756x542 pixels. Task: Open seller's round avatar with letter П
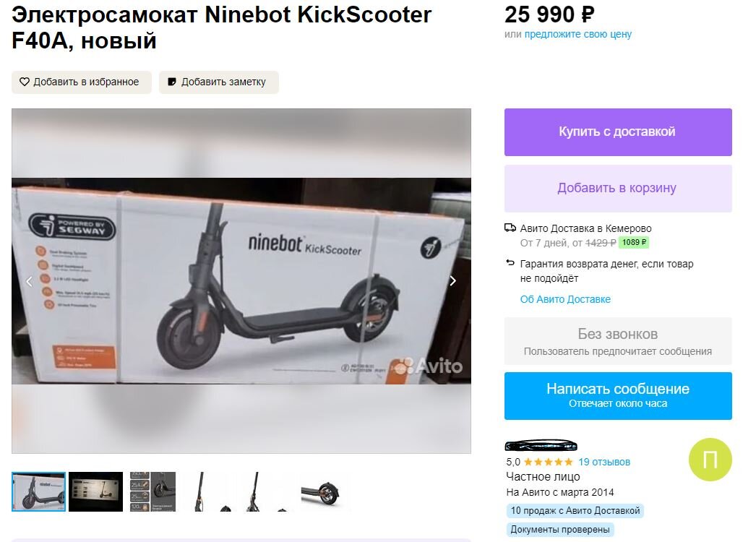click(710, 460)
